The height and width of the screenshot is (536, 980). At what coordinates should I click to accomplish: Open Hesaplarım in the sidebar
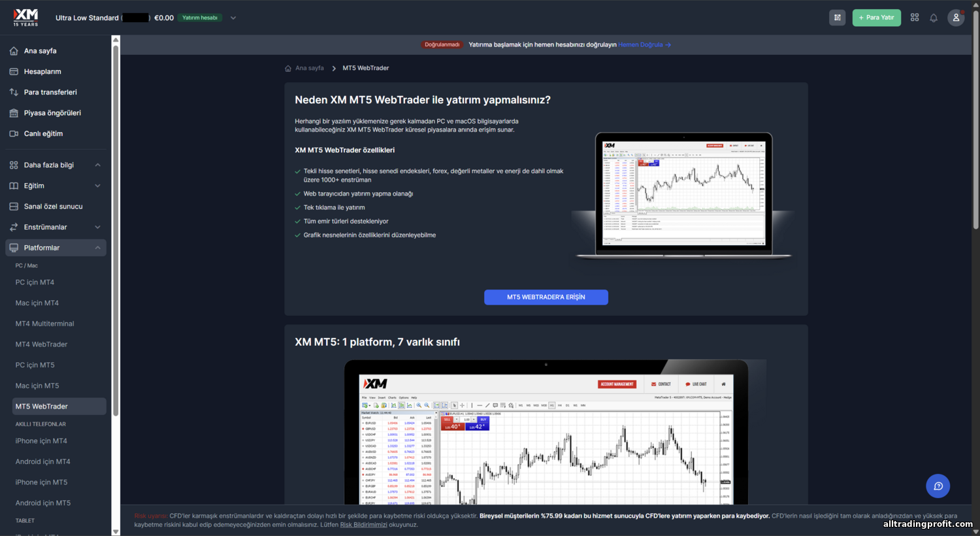[42, 72]
